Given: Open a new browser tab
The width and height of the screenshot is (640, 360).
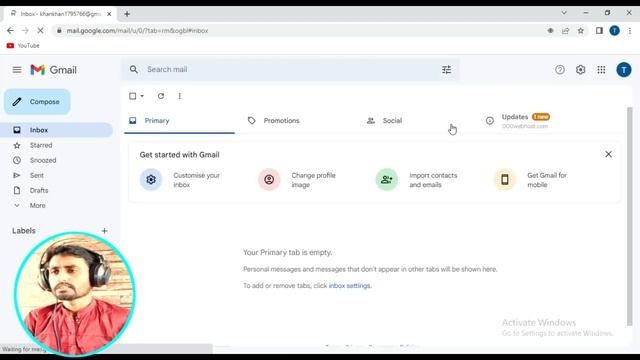Looking at the screenshot, I should click(x=127, y=14).
